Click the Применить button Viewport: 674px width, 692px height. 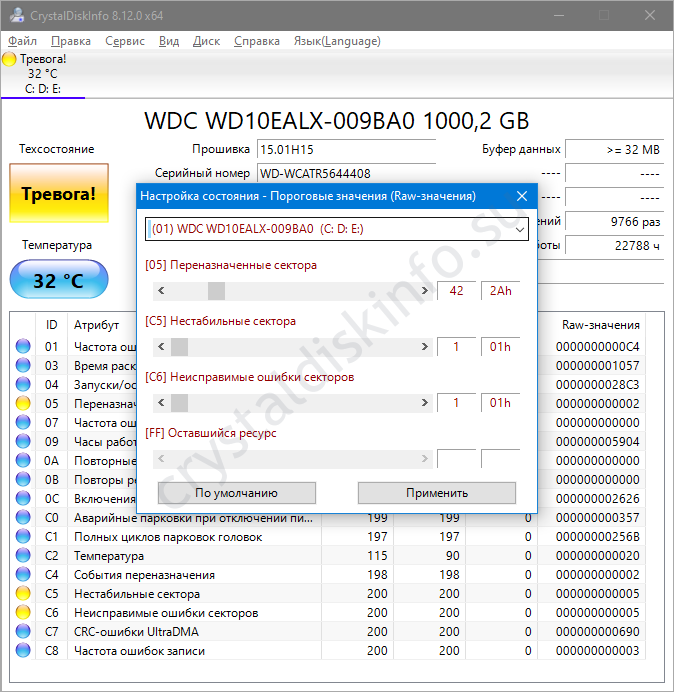[x=437, y=493]
